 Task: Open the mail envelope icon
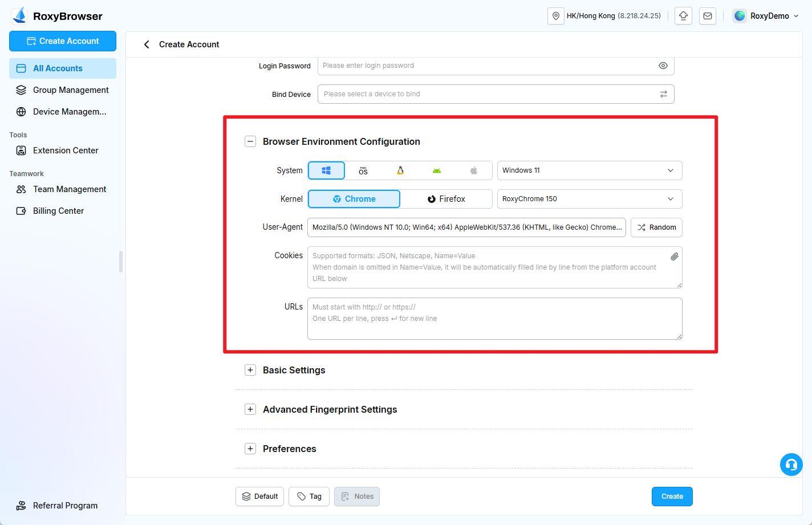point(708,16)
